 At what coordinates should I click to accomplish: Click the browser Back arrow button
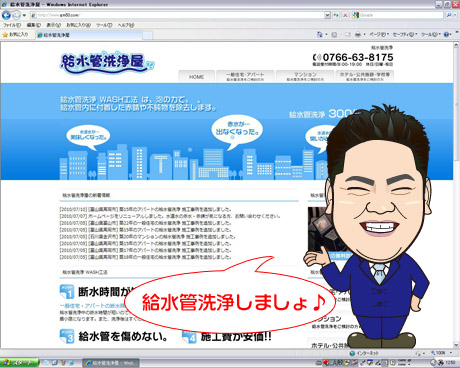coord(6,15)
